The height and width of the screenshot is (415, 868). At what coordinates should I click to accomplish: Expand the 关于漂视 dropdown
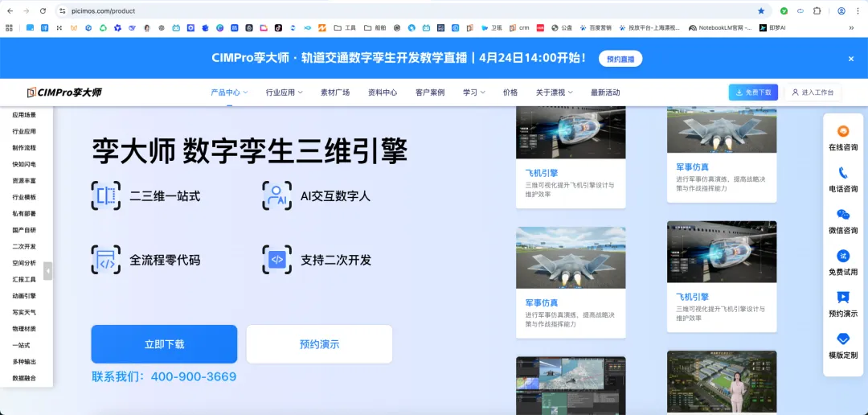click(554, 92)
